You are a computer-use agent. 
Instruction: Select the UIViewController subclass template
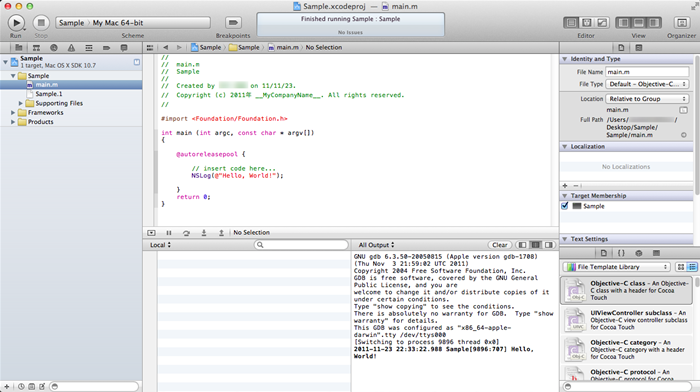pyautogui.click(x=626, y=320)
